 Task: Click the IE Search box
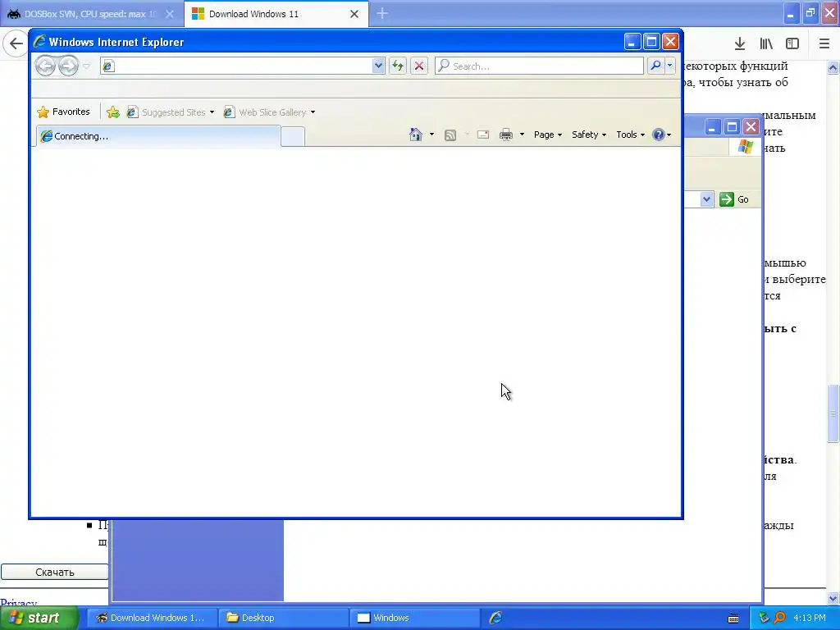(x=539, y=66)
